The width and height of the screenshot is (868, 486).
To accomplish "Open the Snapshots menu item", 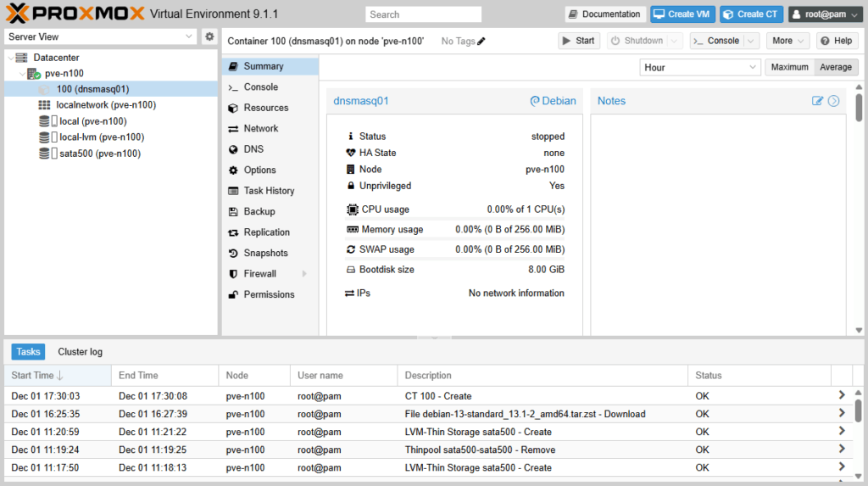I will click(x=265, y=253).
